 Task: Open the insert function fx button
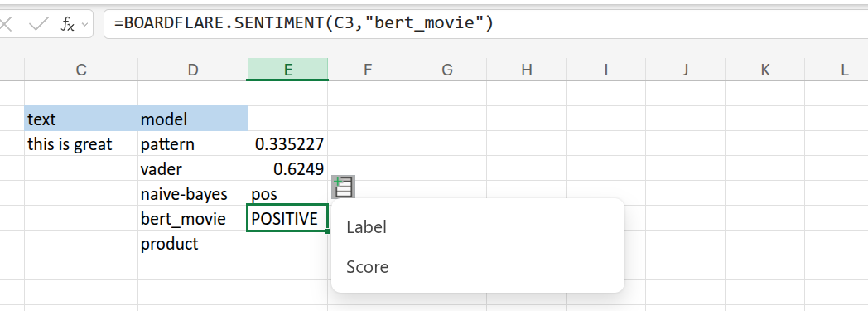click(68, 24)
